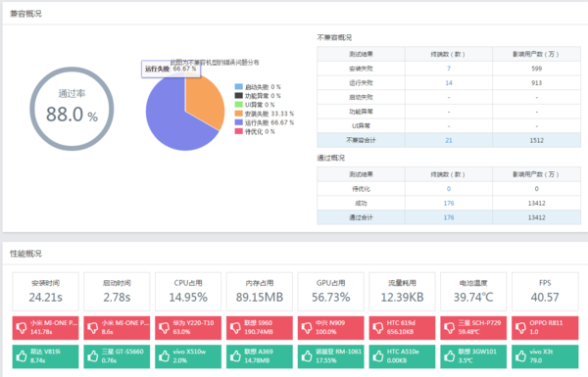588x377 pixels.
Task: Select the 流量耗用 12.39KB metric tile
Action: point(402,292)
